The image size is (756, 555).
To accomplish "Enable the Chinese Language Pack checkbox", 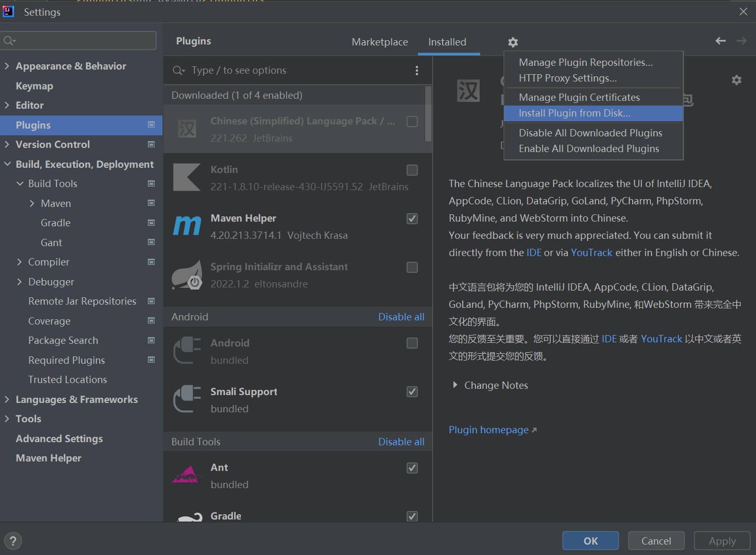I will click(412, 121).
